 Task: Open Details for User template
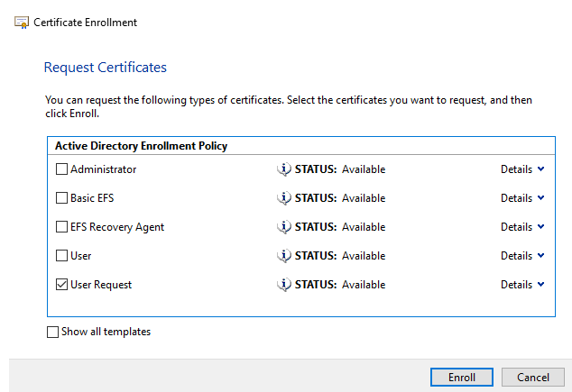pyautogui.click(x=522, y=256)
